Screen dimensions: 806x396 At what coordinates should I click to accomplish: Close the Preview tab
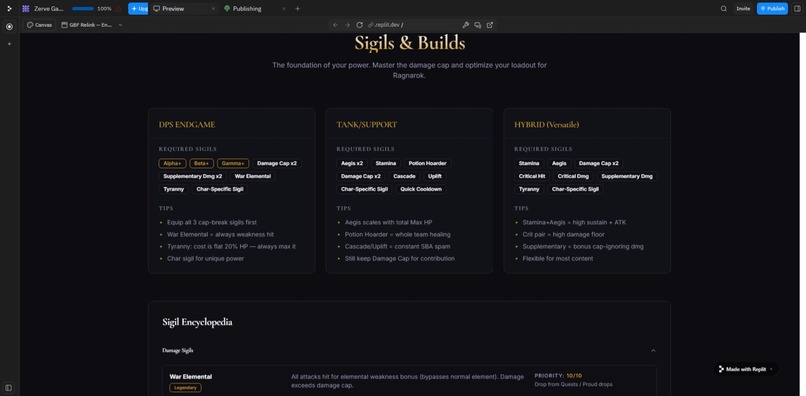pos(213,9)
